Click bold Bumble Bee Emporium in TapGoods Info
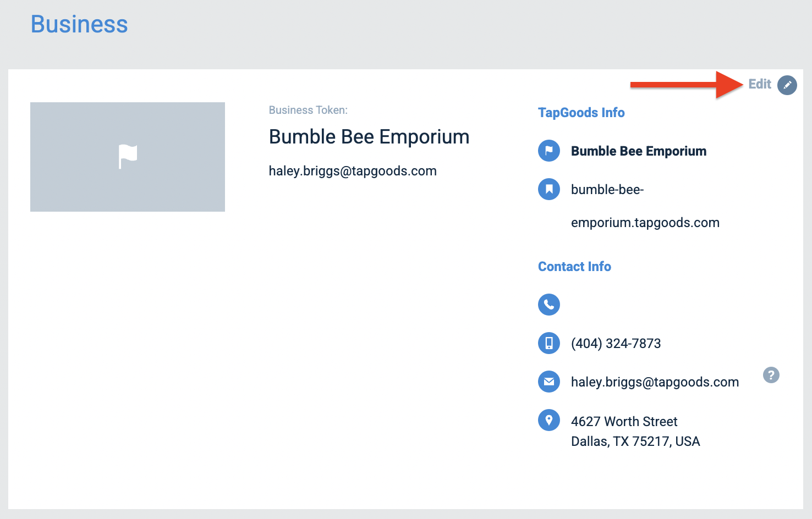This screenshot has height=519, width=812. pyautogui.click(x=639, y=151)
